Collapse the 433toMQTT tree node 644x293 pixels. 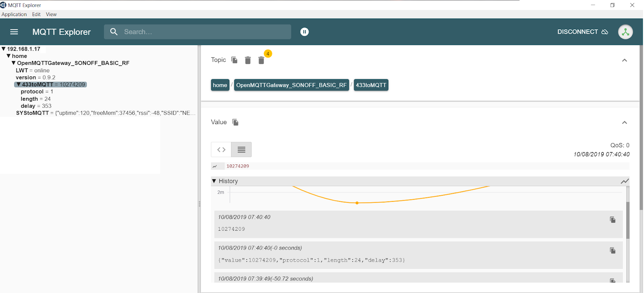click(19, 84)
